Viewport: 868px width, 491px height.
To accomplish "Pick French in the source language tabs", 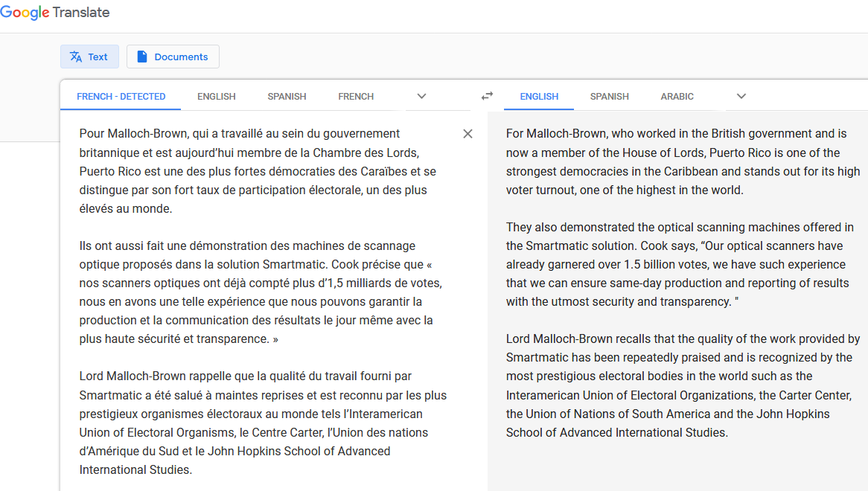I will (356, 96).
